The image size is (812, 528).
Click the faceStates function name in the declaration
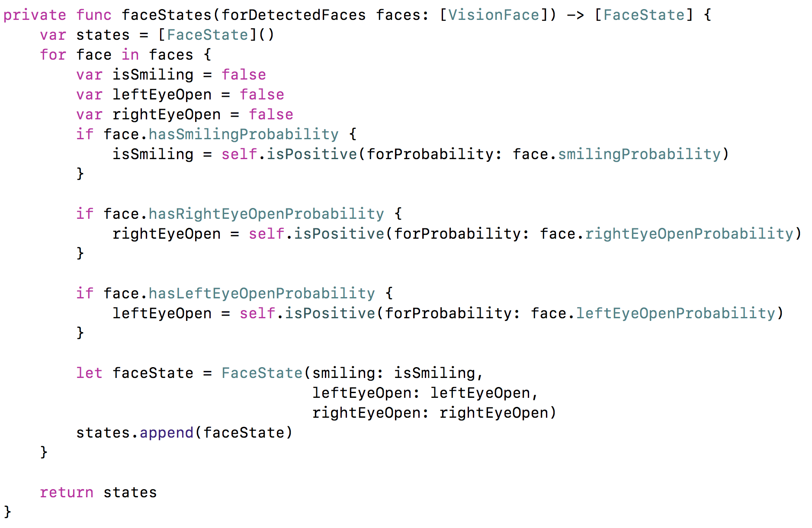[x=167, y=15]
